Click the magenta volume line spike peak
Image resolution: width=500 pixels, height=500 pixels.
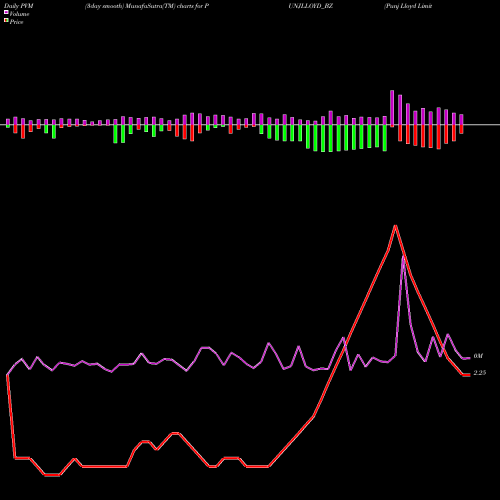point(404,257)
